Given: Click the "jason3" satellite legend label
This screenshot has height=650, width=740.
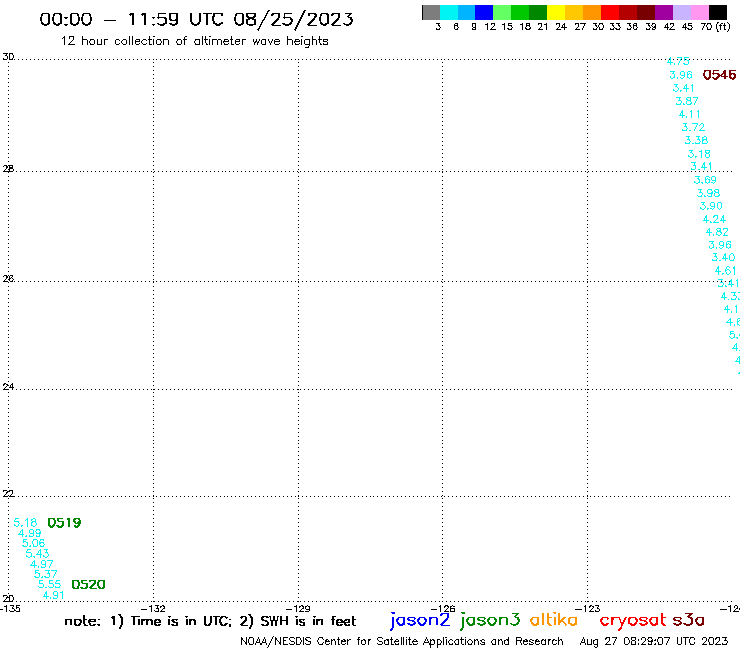Looking at the screenshot, I should 490,620.
